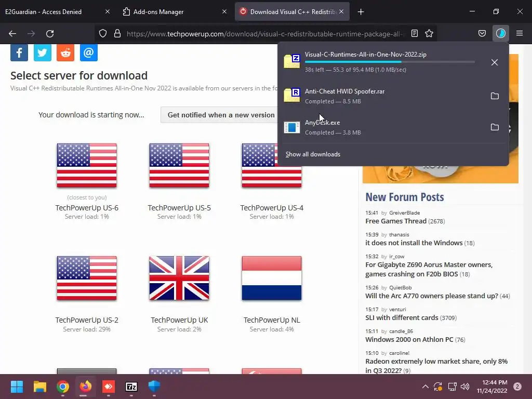Share page via Twitter icon
Viewport: 532px width, 399px height.
pos(43,52)
